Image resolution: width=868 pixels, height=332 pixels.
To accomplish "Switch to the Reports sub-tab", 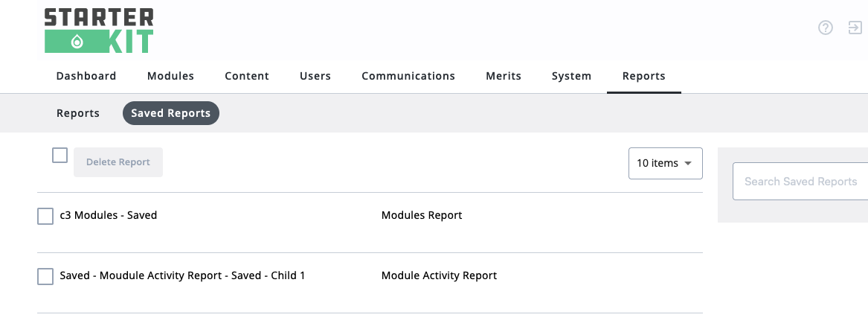I will click(78, 113).
